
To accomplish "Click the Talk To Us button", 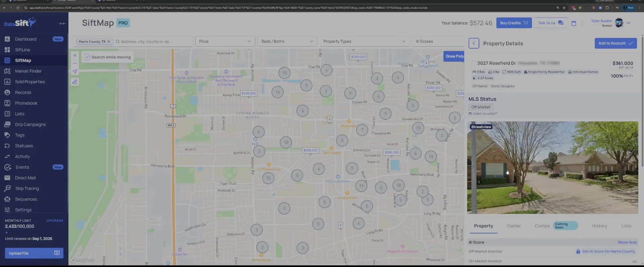I will 550,23.
